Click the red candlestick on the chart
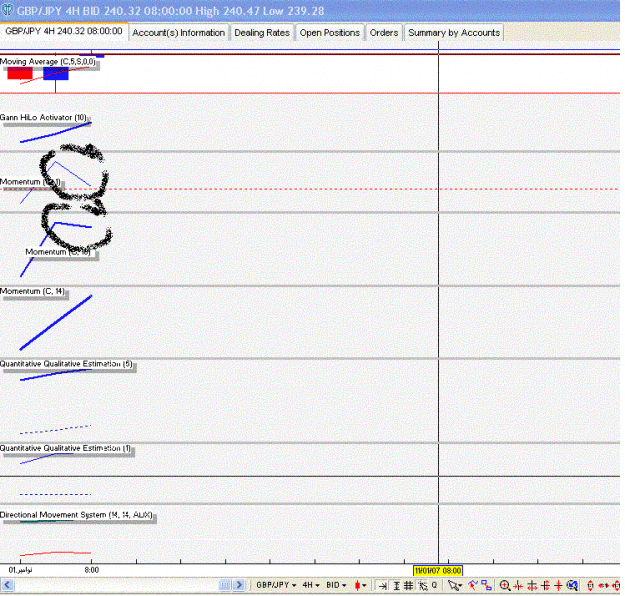The height and width of the screenshot is (596, 625). pos(20,73)
